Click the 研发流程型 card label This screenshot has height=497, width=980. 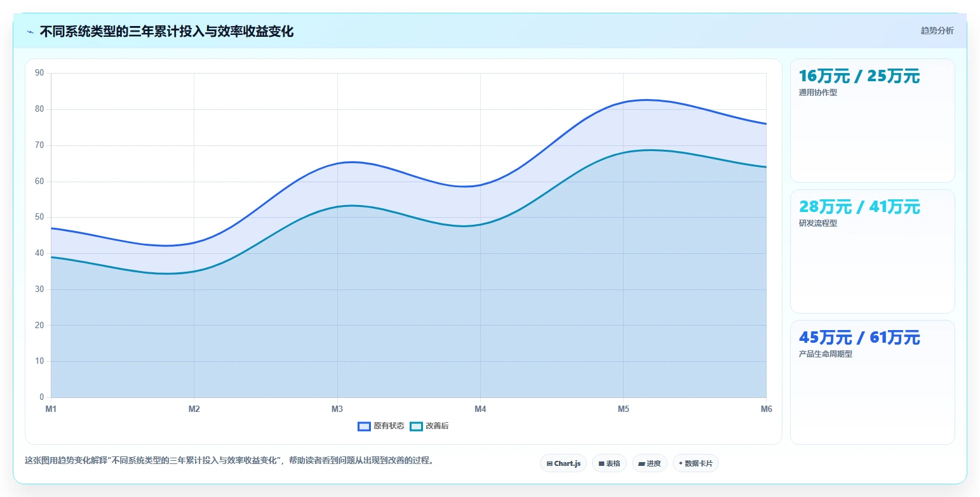[818, 223]
